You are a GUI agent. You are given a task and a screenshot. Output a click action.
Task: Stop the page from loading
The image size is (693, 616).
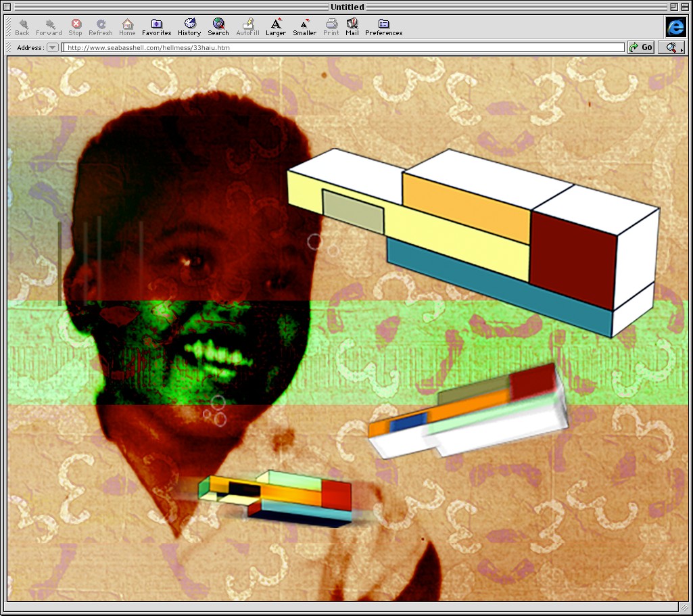pos(75,27)
